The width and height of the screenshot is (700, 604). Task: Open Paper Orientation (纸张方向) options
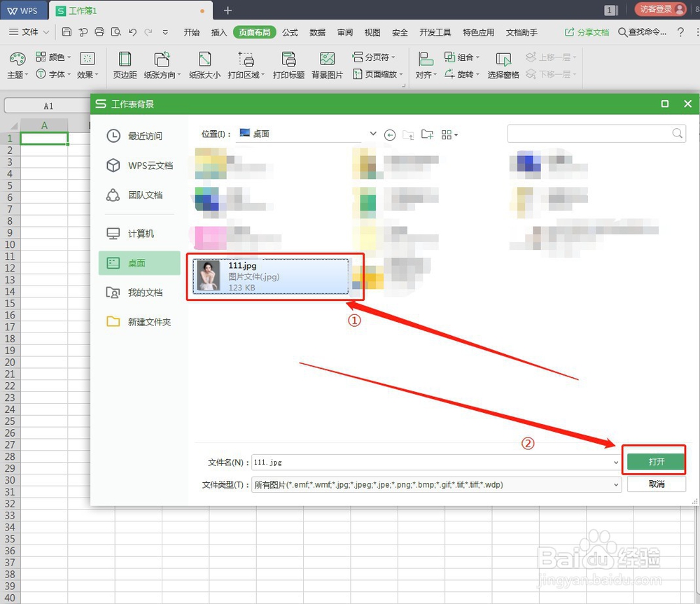[162, 65]
